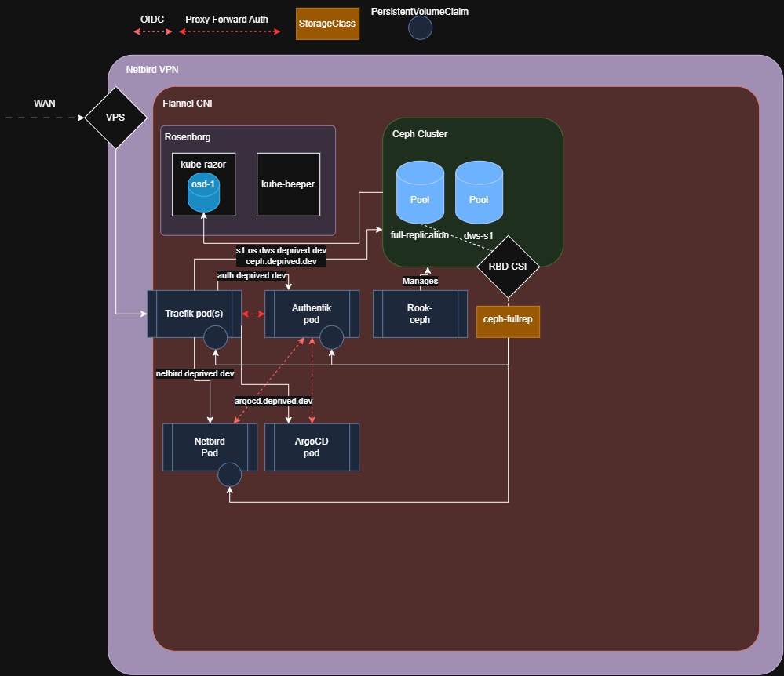Viewport: 784px width, 676px height.
Task: Click the Manages edge label
Action: click(x=420, y=281)
